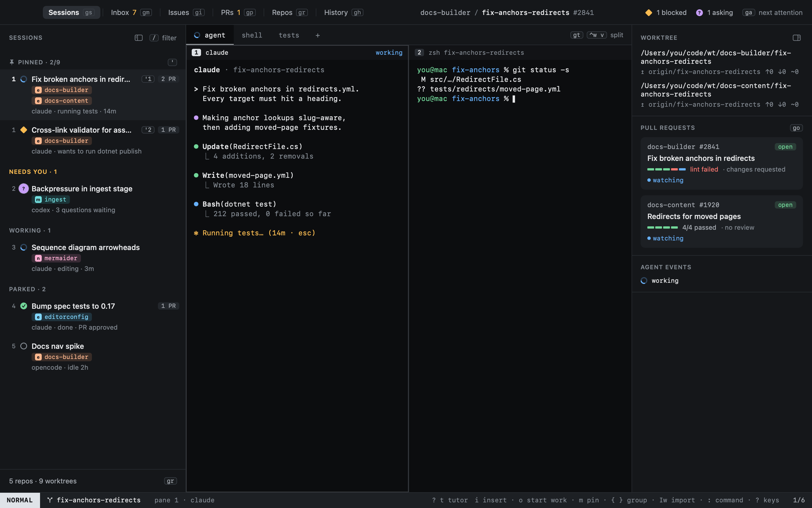Collapse the PARKED group header
Viewport: 812px width, 508px height.
coord(28,289)
